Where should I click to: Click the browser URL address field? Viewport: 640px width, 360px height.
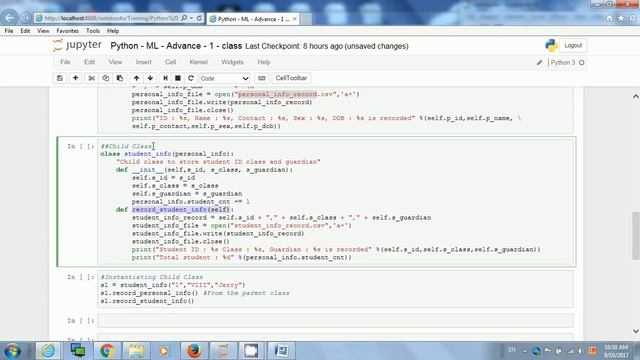(110, 18)
